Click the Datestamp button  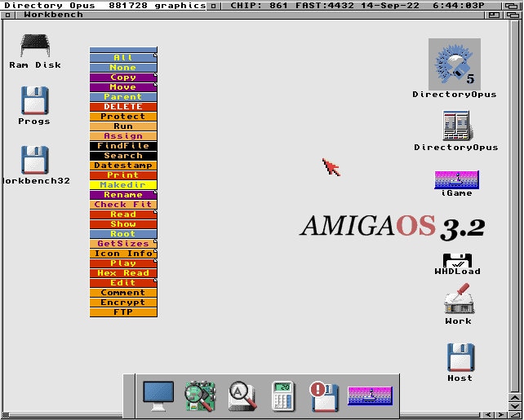[x=123, y=166]
